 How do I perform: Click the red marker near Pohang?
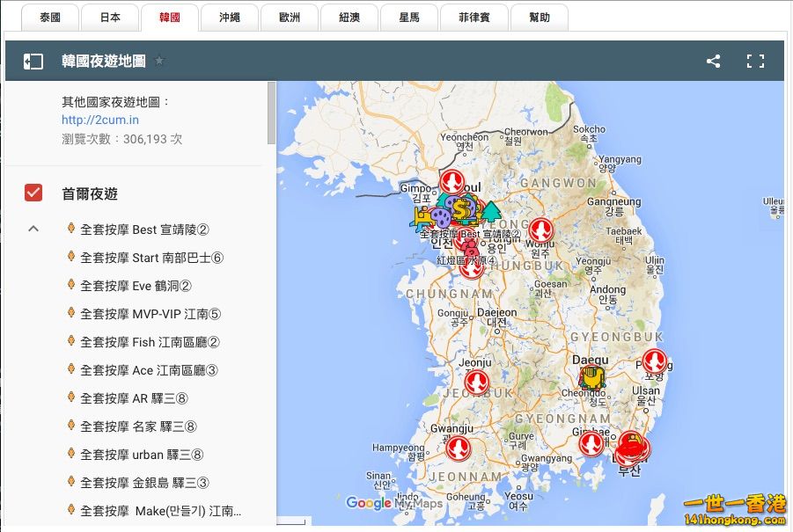point(654,361)
